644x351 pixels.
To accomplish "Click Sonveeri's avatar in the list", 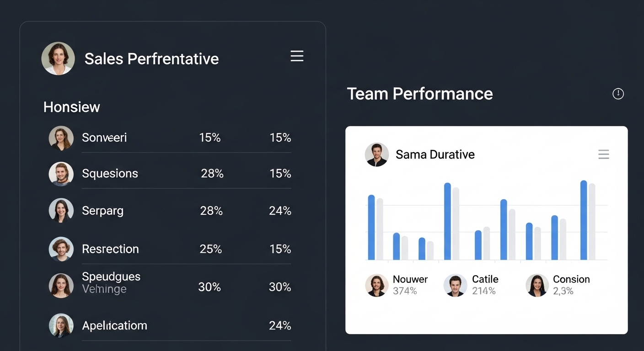I will pyautogui.click(x=61, y=138).
